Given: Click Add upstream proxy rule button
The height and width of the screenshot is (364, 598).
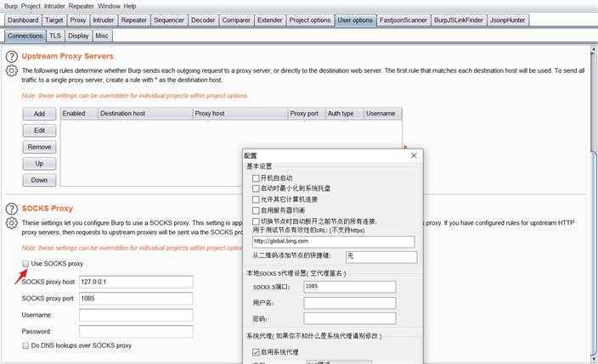Looking at the screenshot, I should [x=39, y=114].
